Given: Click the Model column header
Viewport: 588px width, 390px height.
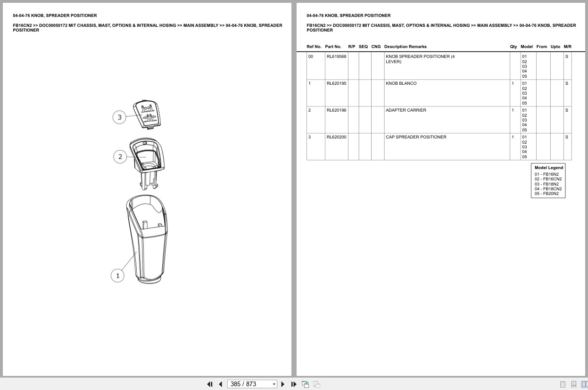Looking at the screenshot, I should (526, 47).
